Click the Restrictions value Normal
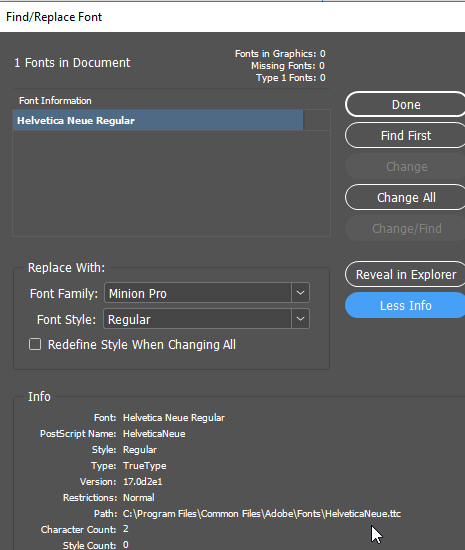Image resolution: width=465 pixels, height=550 pixels. point(139,498)
